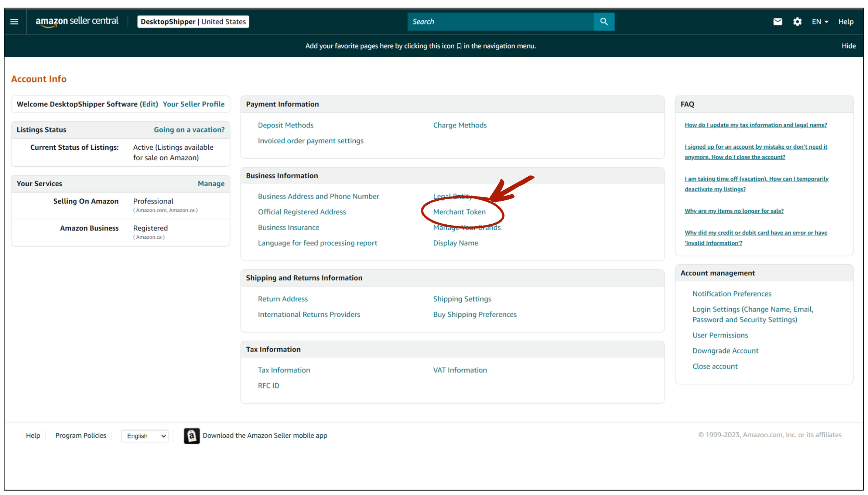Image resolution: width=868 pixels, height=495 pixels.
Task: Open FAQ about temporarily deactivating listings
Action: tap(756, 184)
